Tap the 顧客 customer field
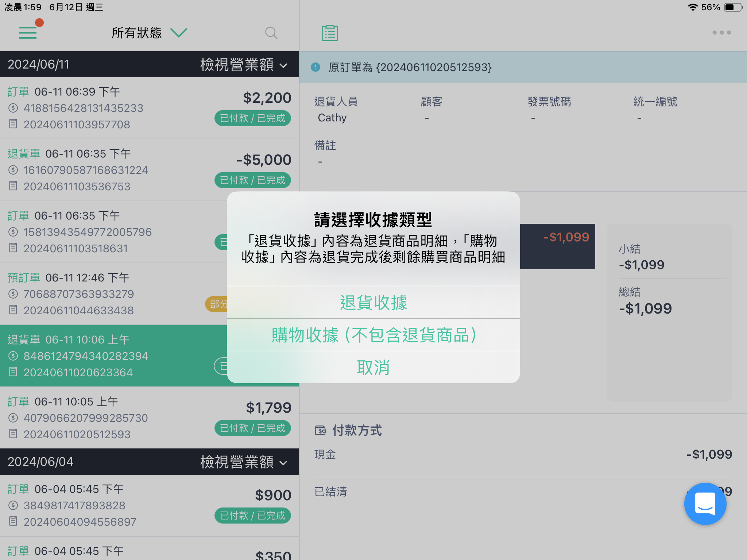The image size is (747, 560). [x=431, y=109]
